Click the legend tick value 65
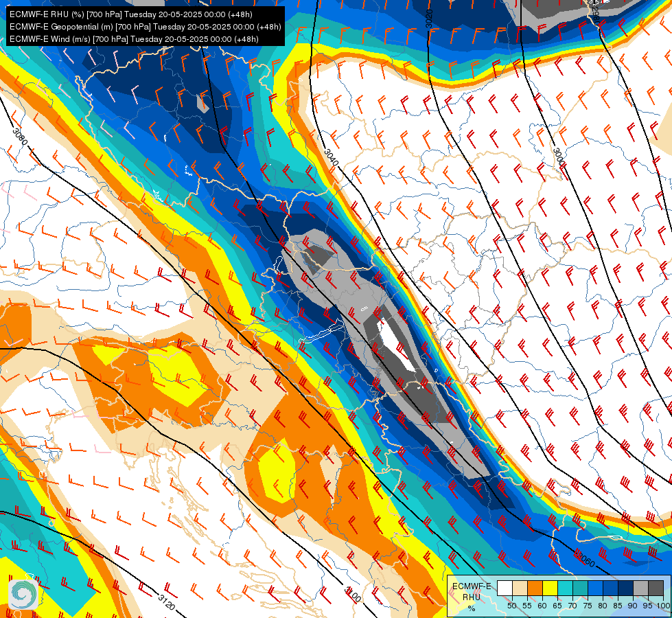The image size is (672, 618). 557,606
